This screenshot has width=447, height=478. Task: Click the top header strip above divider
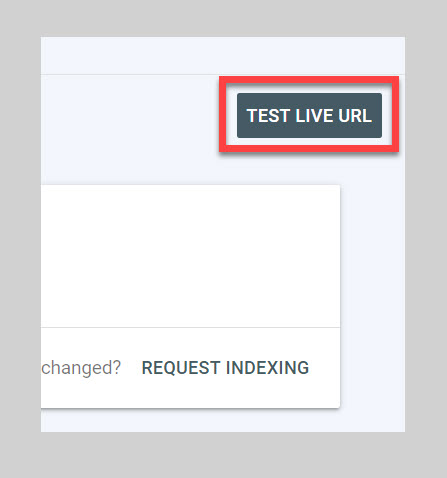click(223, 55)
